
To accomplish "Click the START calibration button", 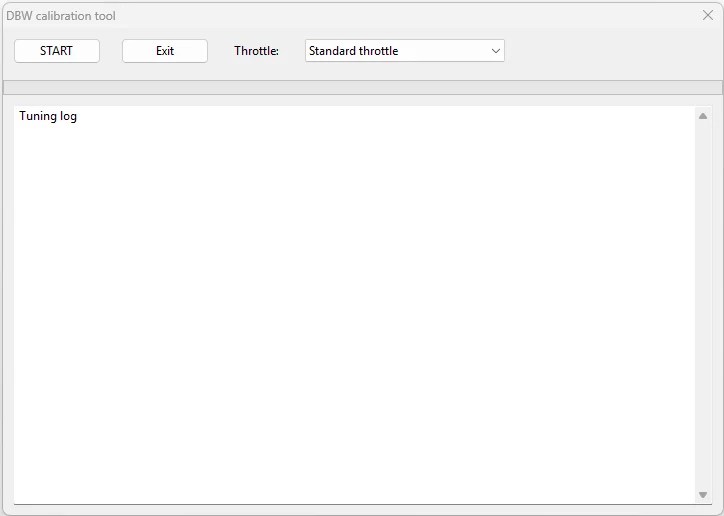I will coord(57,51).
